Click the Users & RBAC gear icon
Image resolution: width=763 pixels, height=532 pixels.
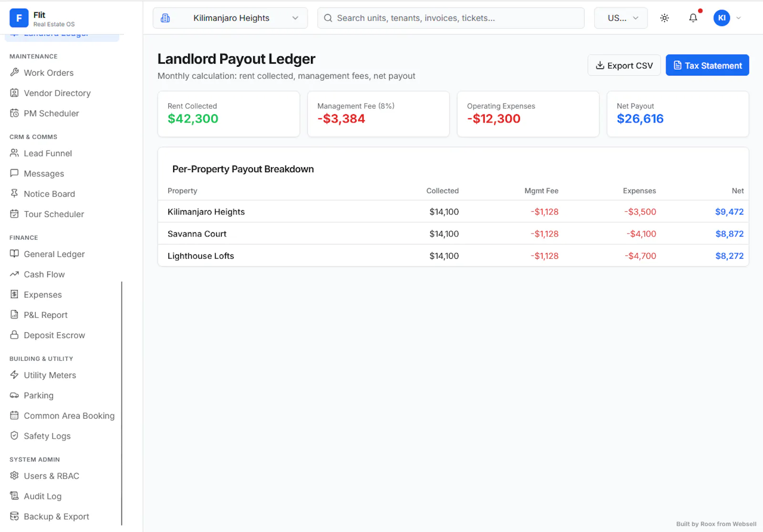(14, 476)
